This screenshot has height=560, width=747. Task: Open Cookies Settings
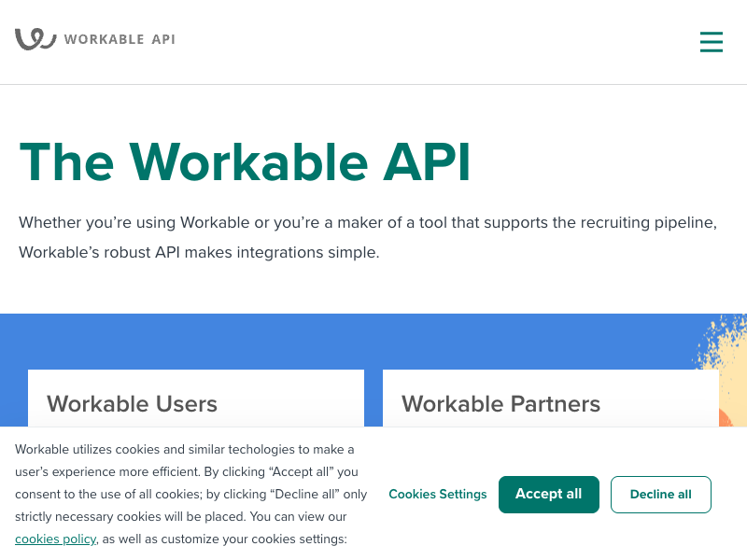pyautogui.click(x=438, y=495)
